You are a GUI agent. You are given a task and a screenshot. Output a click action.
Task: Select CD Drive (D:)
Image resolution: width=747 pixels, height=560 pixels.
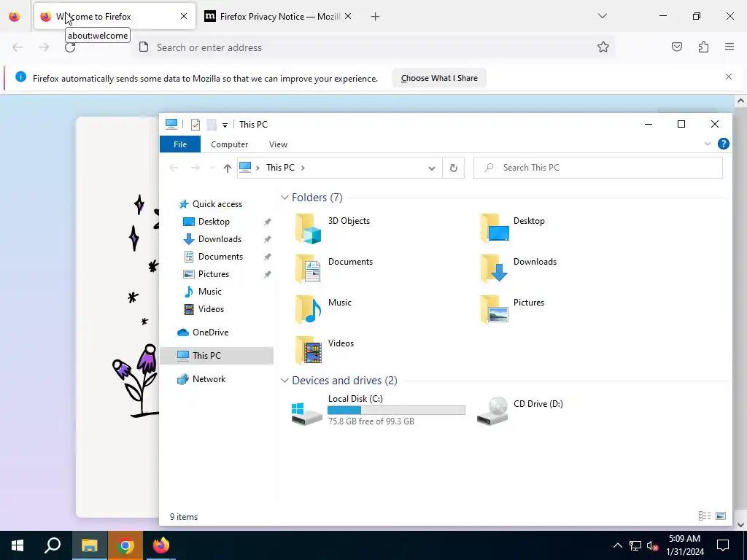pyautogui.click(x=520, y=410)
